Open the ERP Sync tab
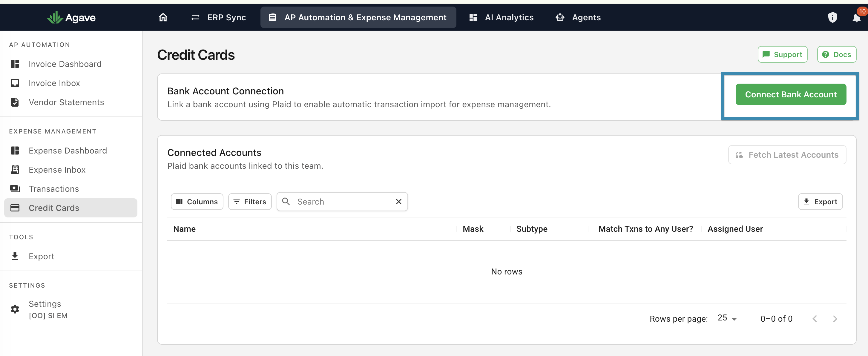The image size is (868, 356). click(x=219, y=18)
